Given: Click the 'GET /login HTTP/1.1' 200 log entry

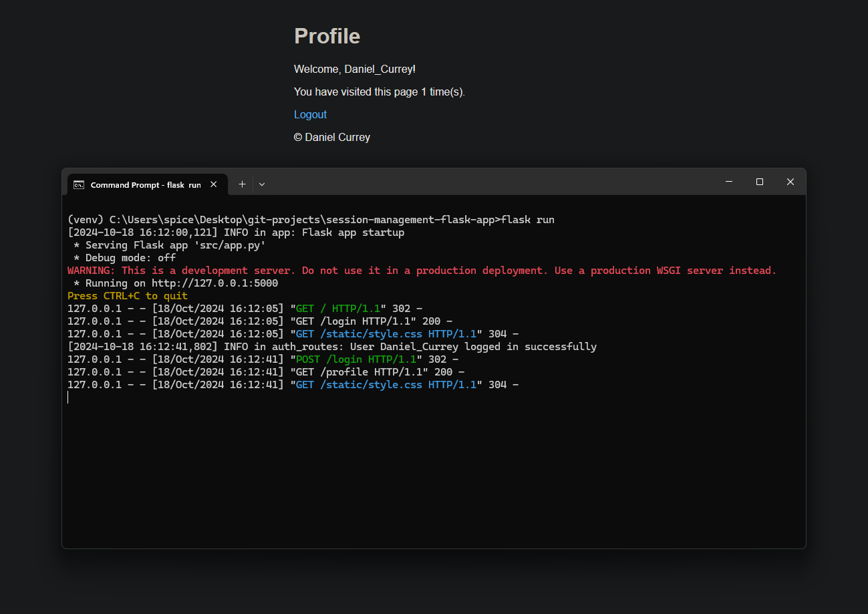Looking at the screenshot, I should click(260, 321).
